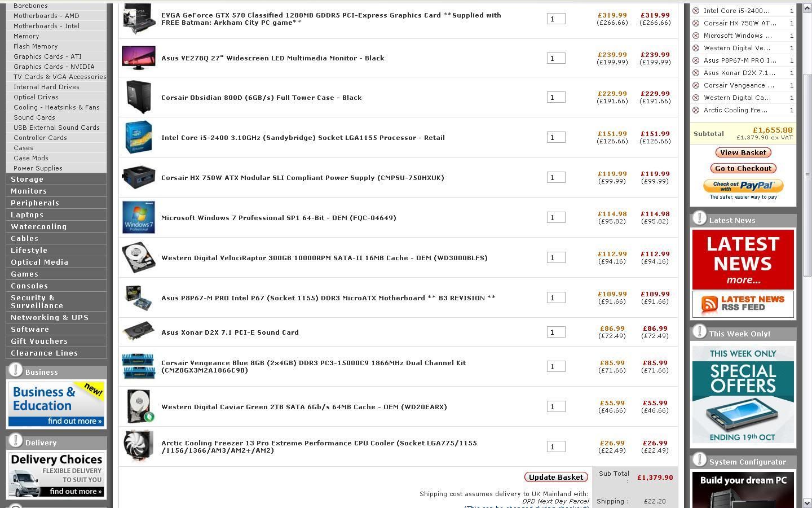Open This Week Only Special Offers banner
The image size is (812, 508).
click(x=743, y=394)
